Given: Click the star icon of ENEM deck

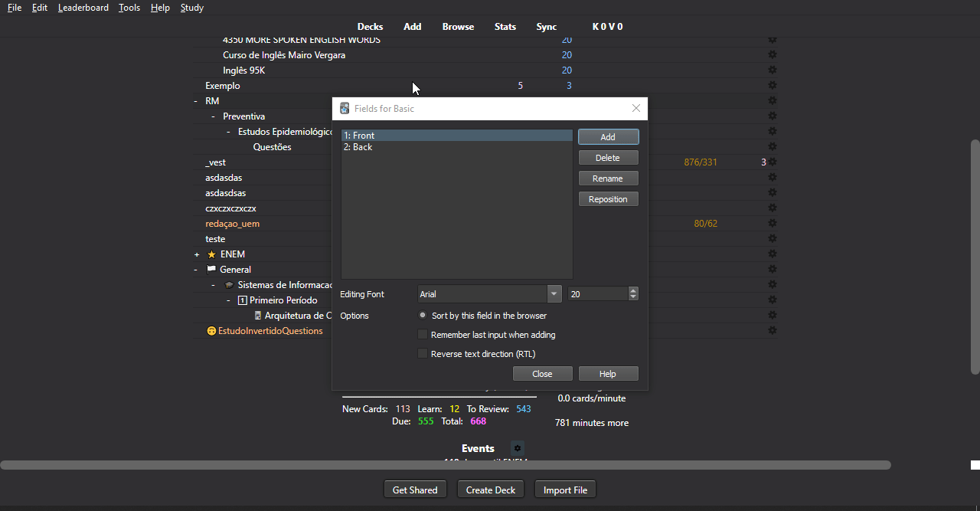Looking at the screenshot, I should (211, 254).
